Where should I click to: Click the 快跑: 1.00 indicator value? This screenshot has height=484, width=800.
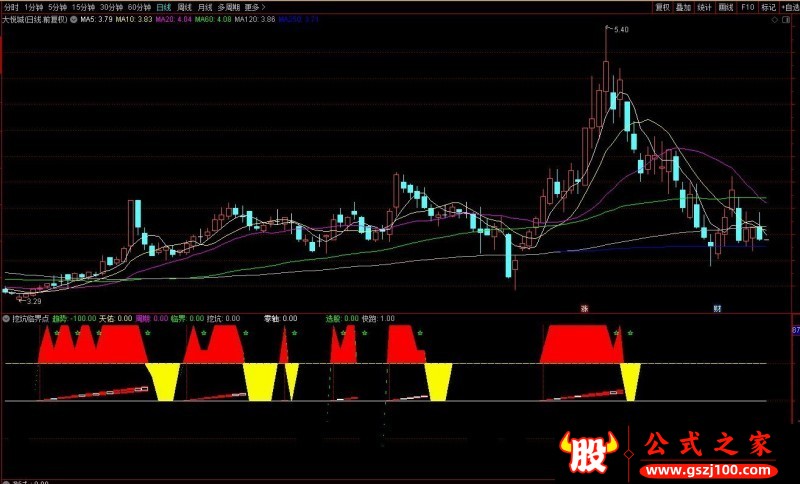378,319
